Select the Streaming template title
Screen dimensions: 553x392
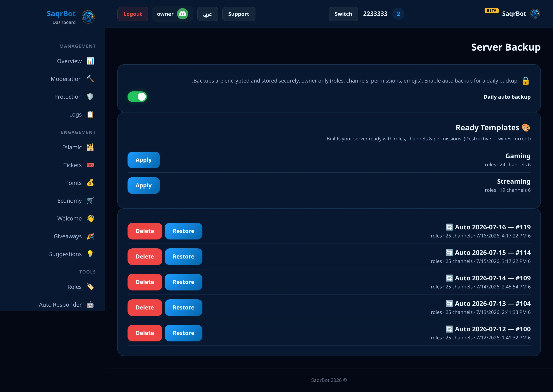(x=514, y=181)
